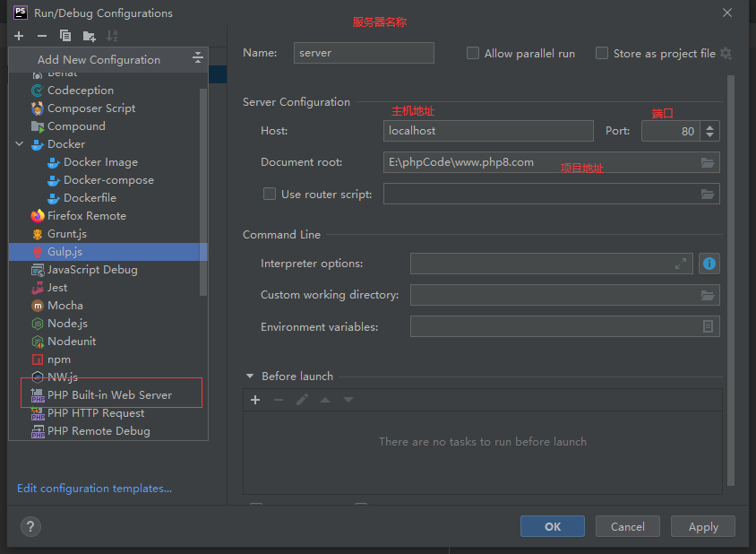The height and width of the screenshot is (554, 756).
Task: Open the Environment variables editor icon
Action: [708, 326]
